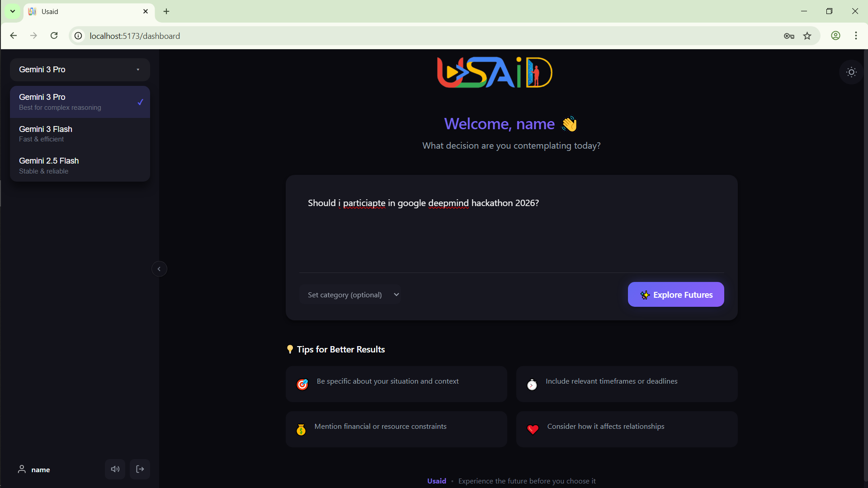868x488 pixels.
Task: Expand Set category (optional) dropdown
Action: pyautogui.click(x=350, y=295)
